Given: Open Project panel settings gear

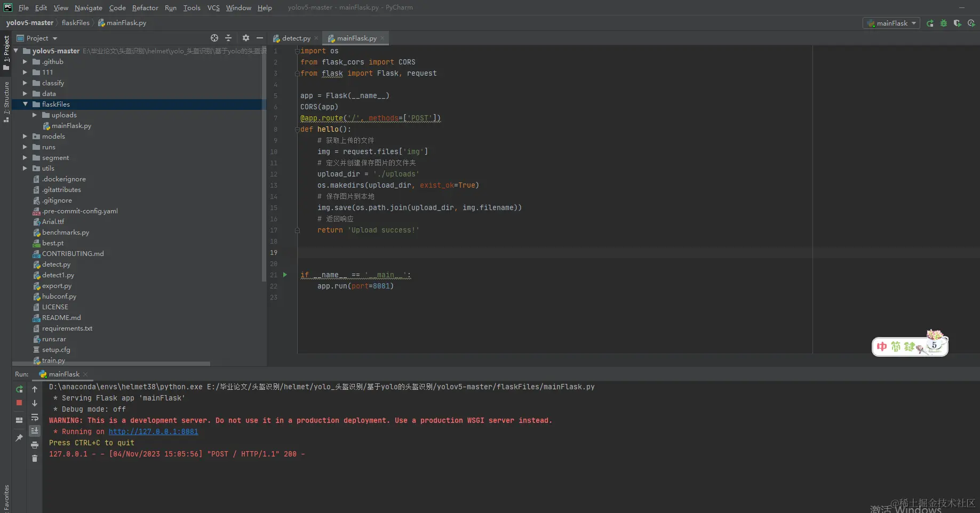Looking at the screenshot, I should pos(246,38).
